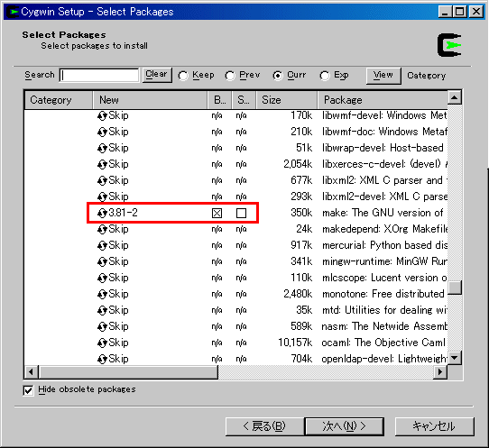Cycle the version icon for openldap-devel
Viewport: 489px width, 448px height.
coord(102,359)
